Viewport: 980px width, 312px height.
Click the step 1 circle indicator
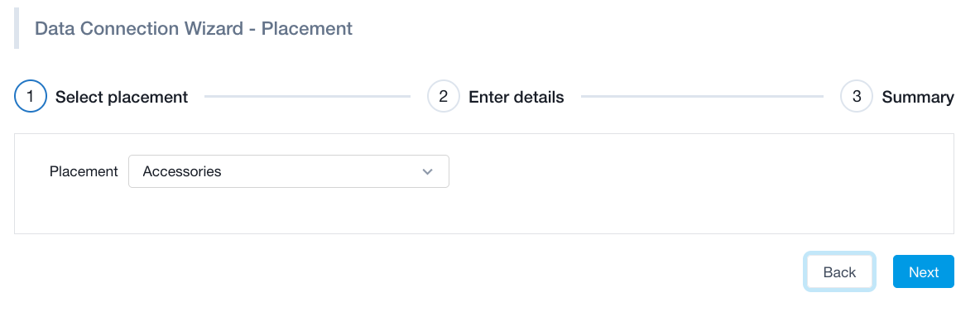tap(30, 97)
